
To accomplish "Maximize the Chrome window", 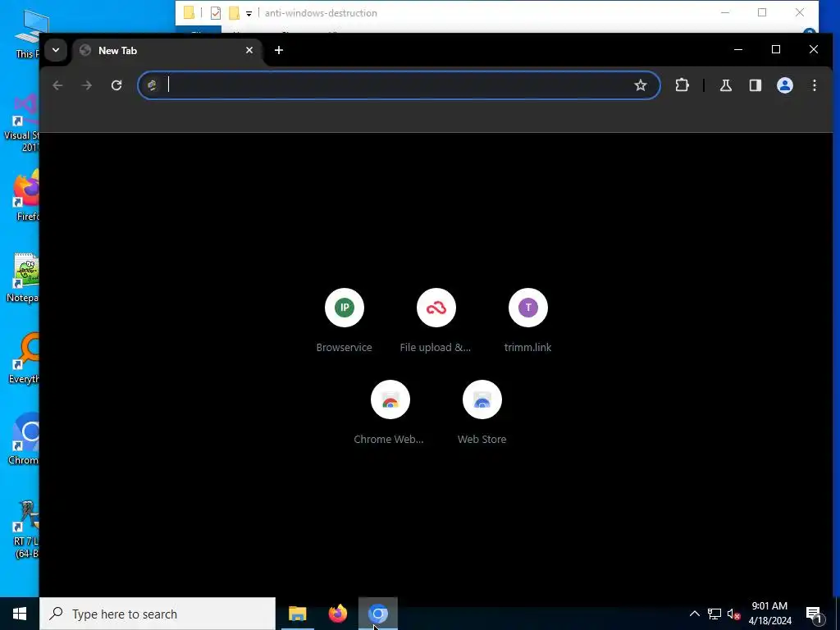I will pyautogui.click(x=776, y=49).
